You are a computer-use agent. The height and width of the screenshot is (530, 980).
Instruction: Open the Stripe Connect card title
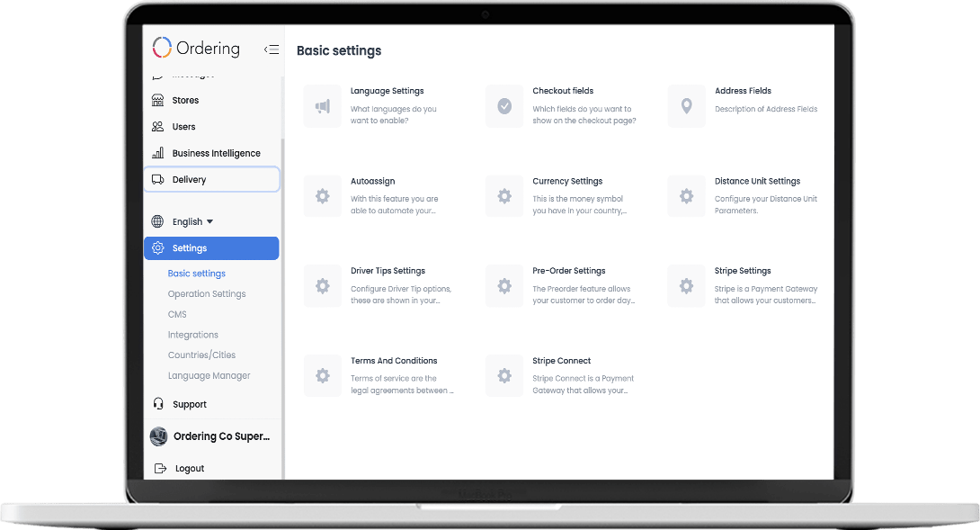(x=561, y=361)
